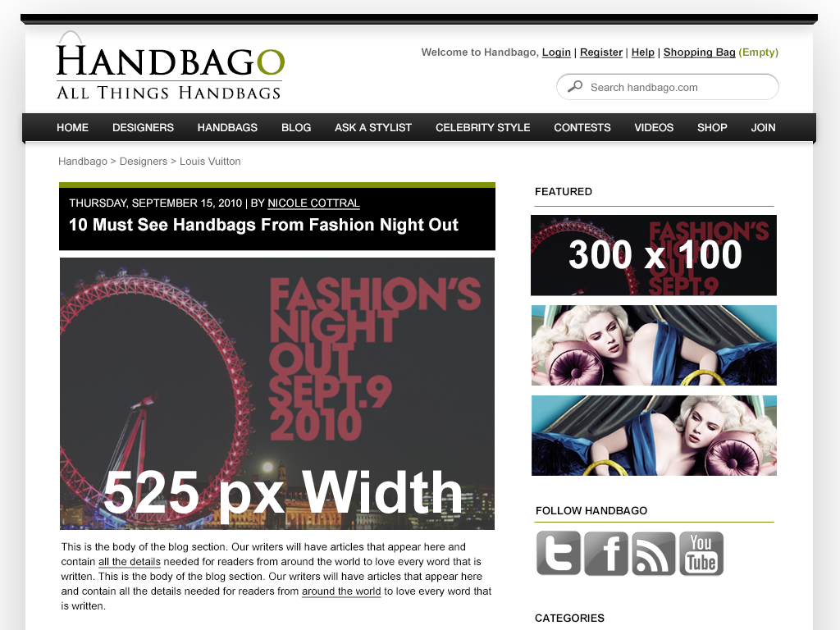Open the RSS feed icon
840x630 pixels.
tap(654, 554)
